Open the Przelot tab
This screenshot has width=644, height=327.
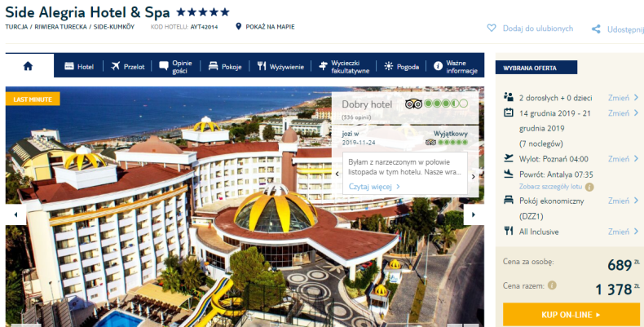(128, 66)
